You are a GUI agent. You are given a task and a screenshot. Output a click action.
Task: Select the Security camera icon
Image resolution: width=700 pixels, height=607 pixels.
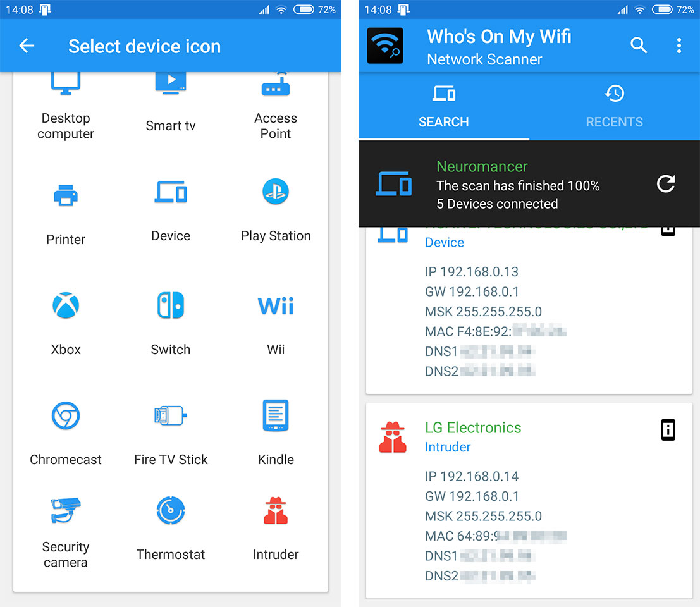point(66,510)
